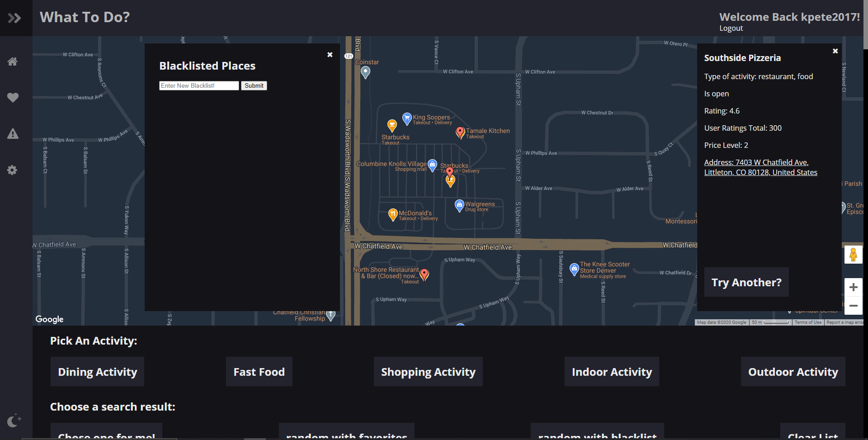Screen dimensions: 868x440
Task: Open the Home icon in the sidebar
Action: click(x=13, y=62)
